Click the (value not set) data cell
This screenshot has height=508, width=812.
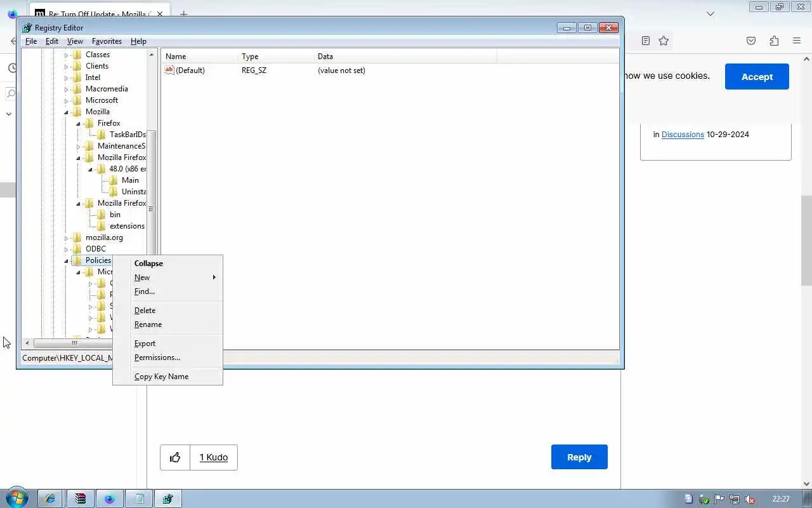[x=341, y=70]
